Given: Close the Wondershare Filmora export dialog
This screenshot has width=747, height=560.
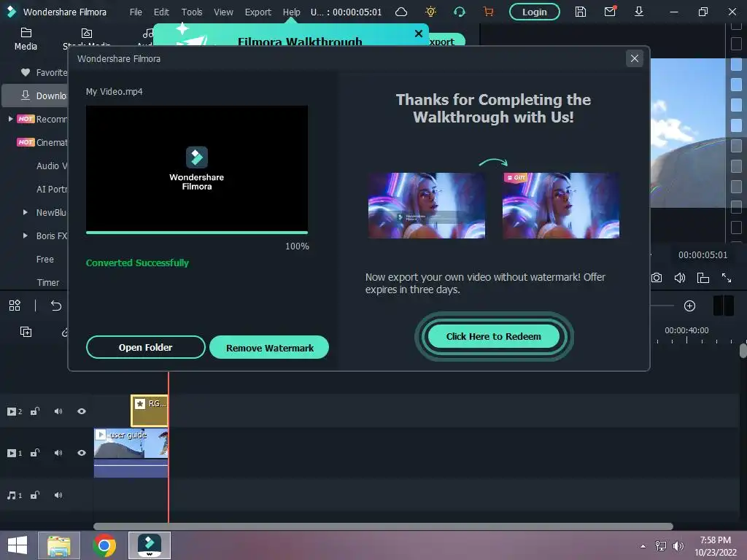Looking at the screenshot, I should click(634, 58).
